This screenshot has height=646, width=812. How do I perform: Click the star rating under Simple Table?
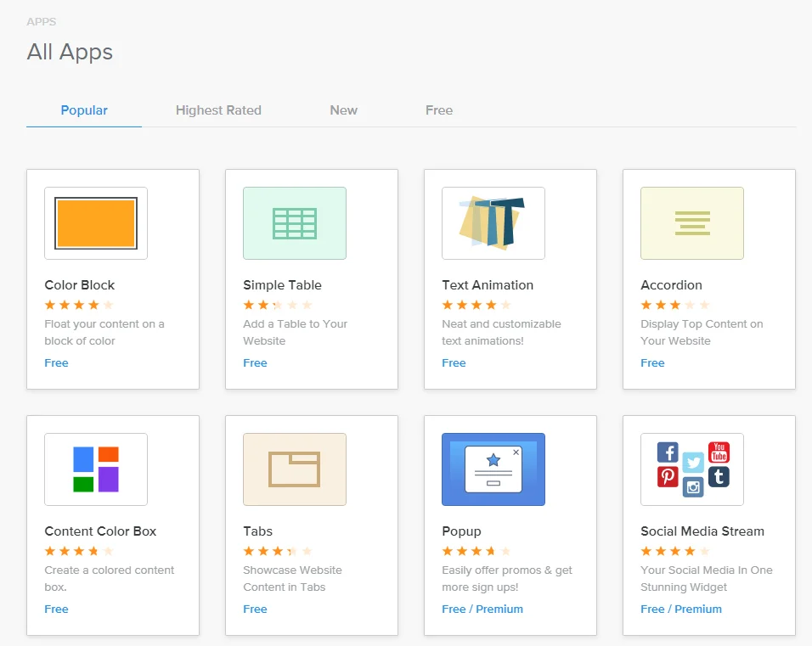278,305
